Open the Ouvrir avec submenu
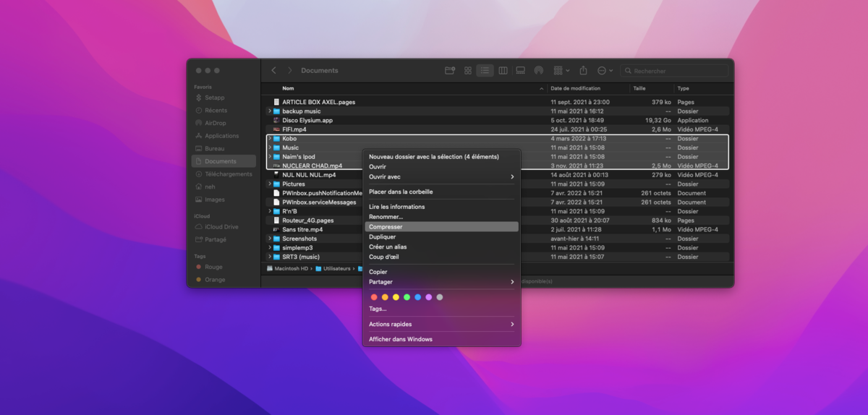Image resolution: width=868 pixels, height=415 pixels. 441,176
